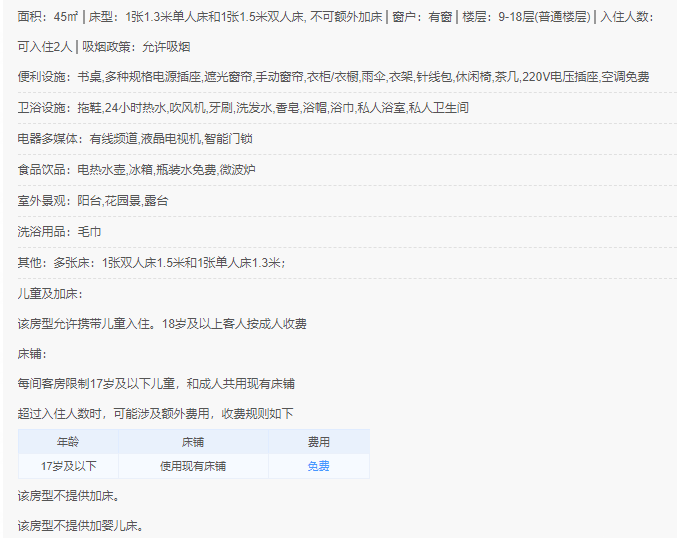Click the 年龄 table column header
This screenshot has width=677, height=538.
point(68,441)
